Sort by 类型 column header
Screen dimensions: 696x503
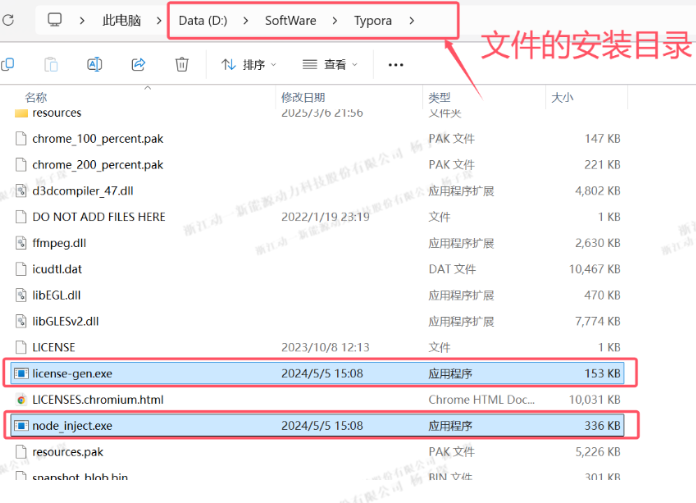click(439, 97)
